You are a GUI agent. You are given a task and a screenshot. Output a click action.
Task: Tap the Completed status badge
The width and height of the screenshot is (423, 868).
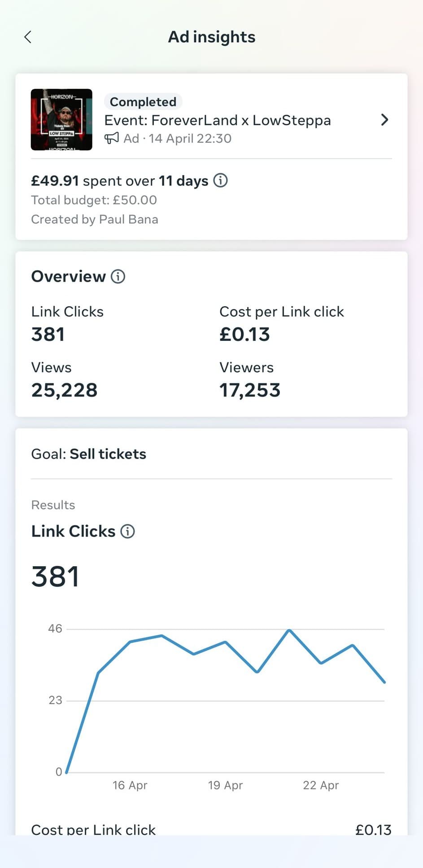click(143, 102)
